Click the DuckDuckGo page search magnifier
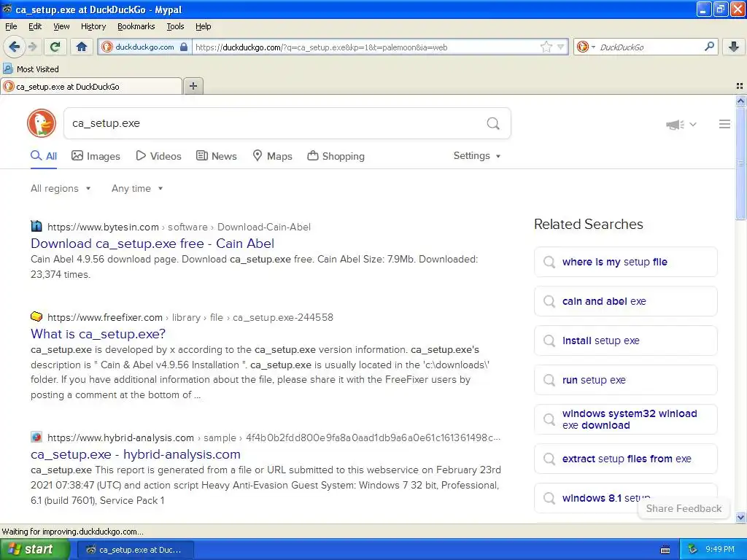 point(493,123)
